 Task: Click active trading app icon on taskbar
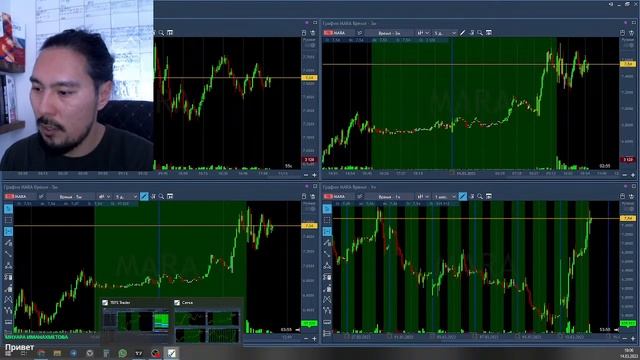click(172, 353)
